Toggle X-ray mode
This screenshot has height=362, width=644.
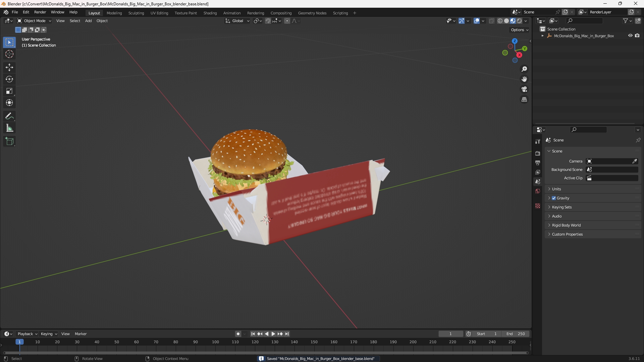tap(491, 21)
